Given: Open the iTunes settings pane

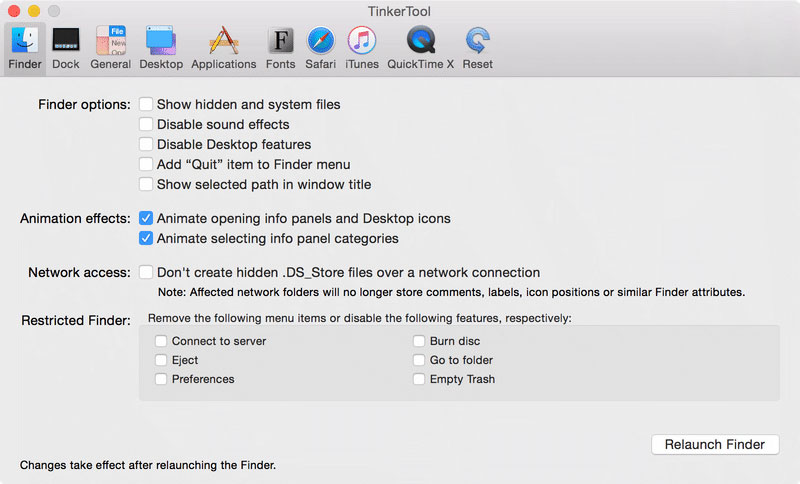Looking at the screenshot, I should point(362,41).
